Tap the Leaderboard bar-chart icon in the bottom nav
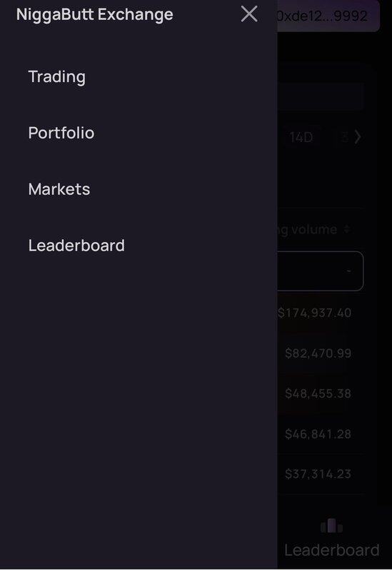The width and height of the screenshot is (392, 571). pyautogui.click(x=331, y=525)
